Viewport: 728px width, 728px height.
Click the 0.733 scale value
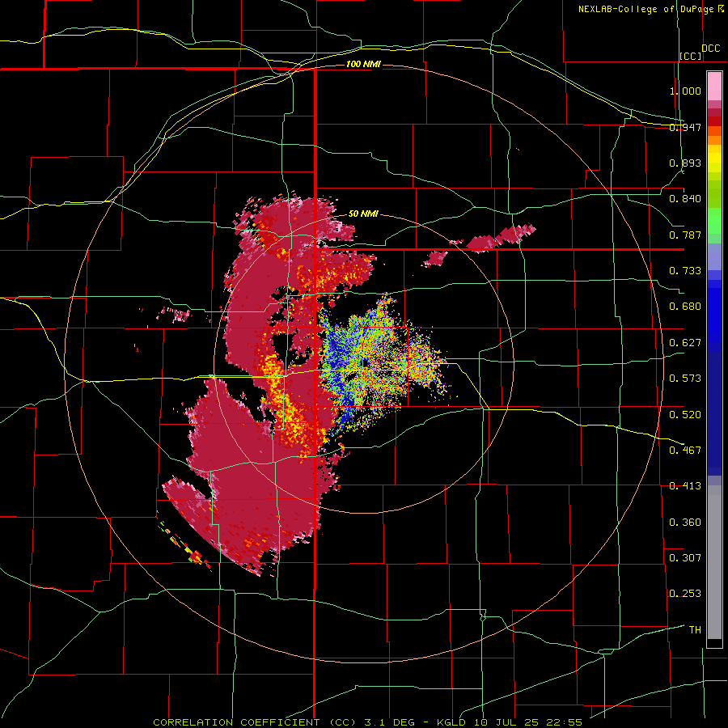[685, 271]
